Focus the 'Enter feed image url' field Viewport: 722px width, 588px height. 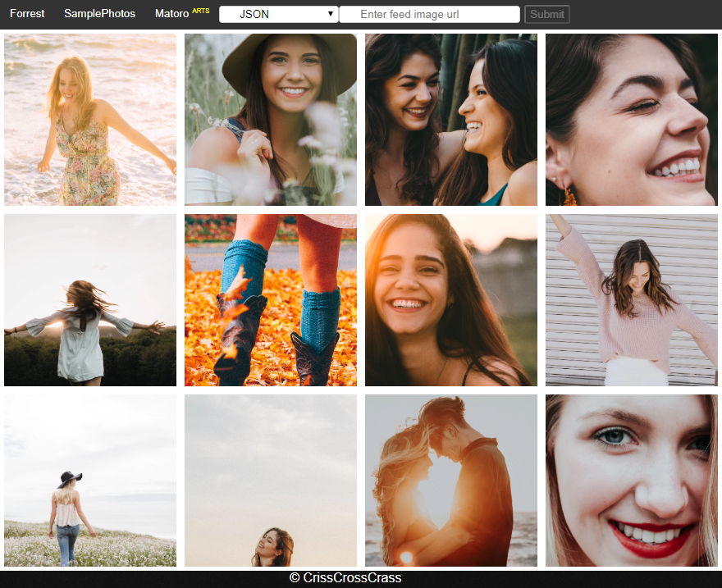coord(430,14)
